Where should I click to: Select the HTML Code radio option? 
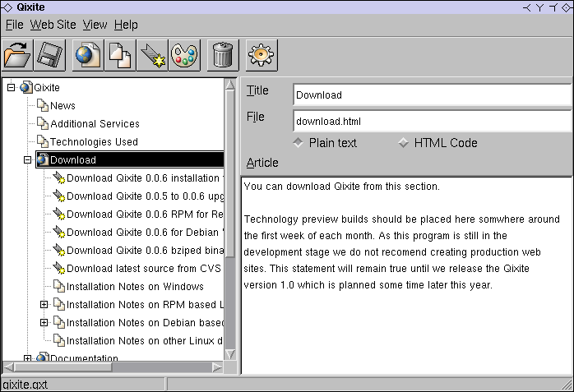coord(404,143)
